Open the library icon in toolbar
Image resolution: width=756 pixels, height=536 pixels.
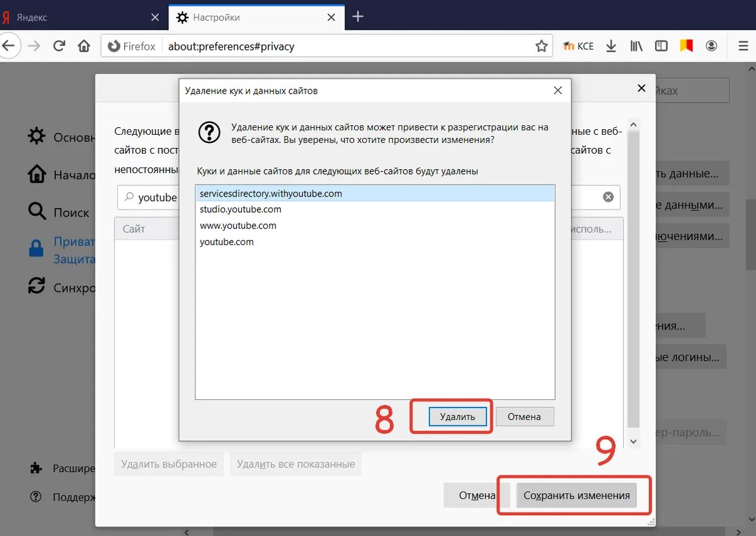[x=636, y=46]
